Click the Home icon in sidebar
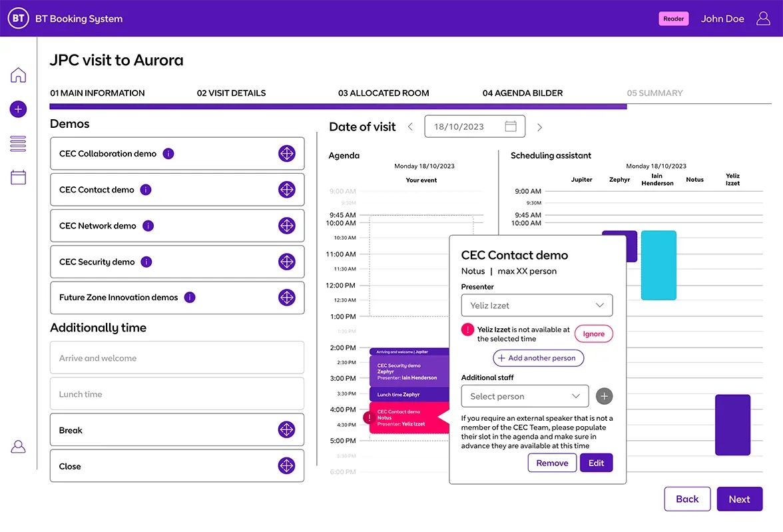Viewport: 783px width, 532px height. click(x=18, y=75)
